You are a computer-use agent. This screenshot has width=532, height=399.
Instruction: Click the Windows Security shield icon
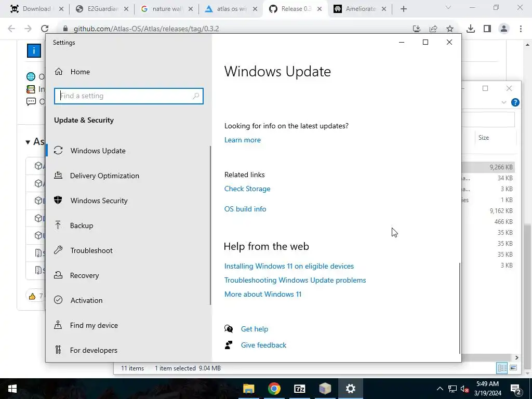coord(58,200)
